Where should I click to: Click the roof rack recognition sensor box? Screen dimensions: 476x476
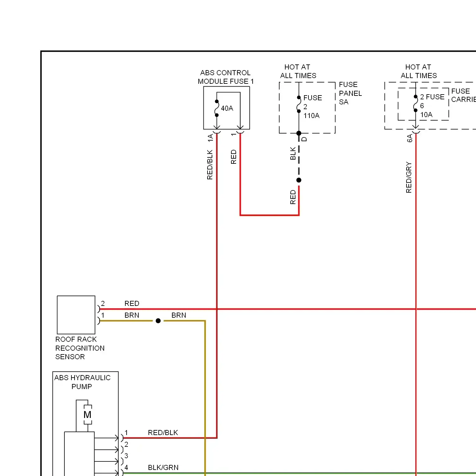[76, 315]
